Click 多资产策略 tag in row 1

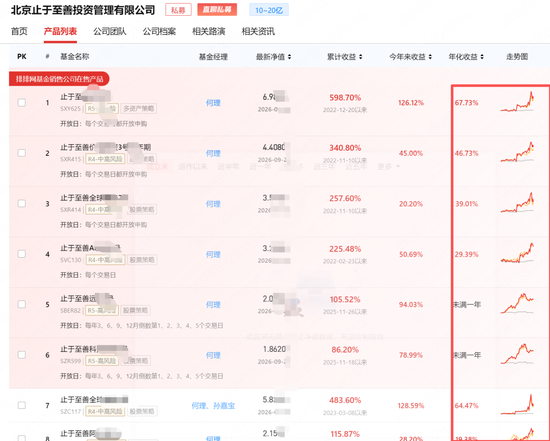pyautogui.click(x=139, y=108)
